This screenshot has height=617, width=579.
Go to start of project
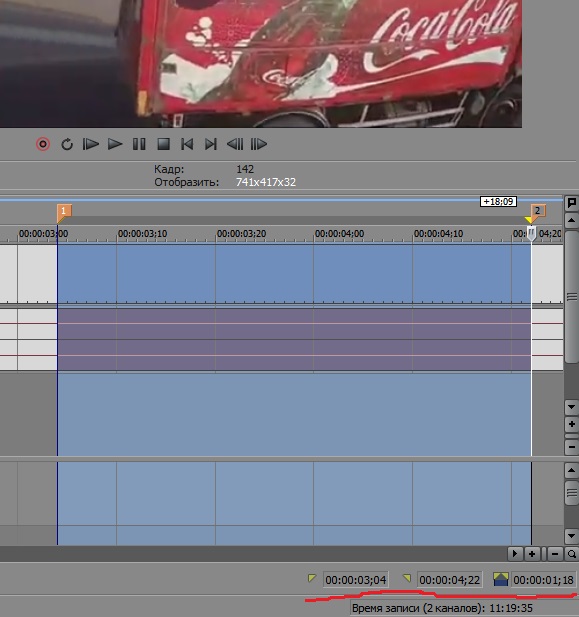[x=187, y=144]
